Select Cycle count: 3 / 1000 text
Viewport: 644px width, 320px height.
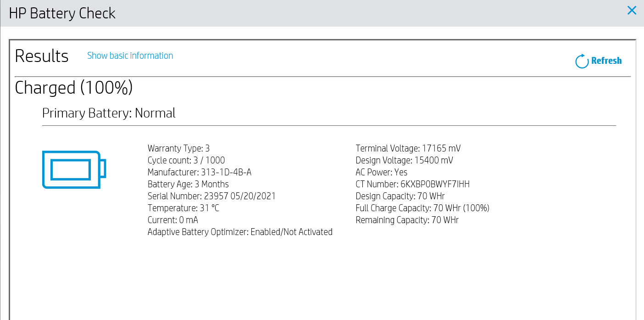tap(186, 160)
